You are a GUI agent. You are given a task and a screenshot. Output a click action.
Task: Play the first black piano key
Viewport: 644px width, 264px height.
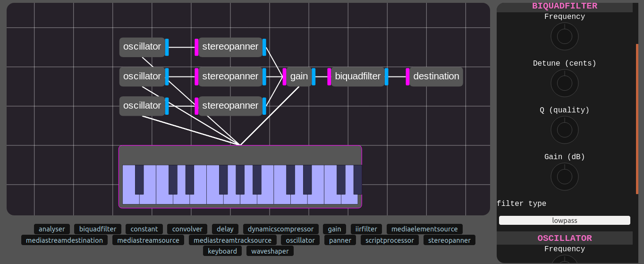click(139, 179)
